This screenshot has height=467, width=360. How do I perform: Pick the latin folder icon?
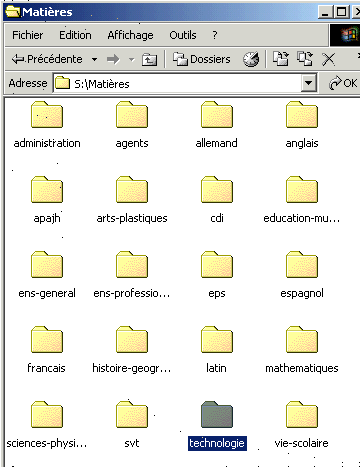coord(217,340)
